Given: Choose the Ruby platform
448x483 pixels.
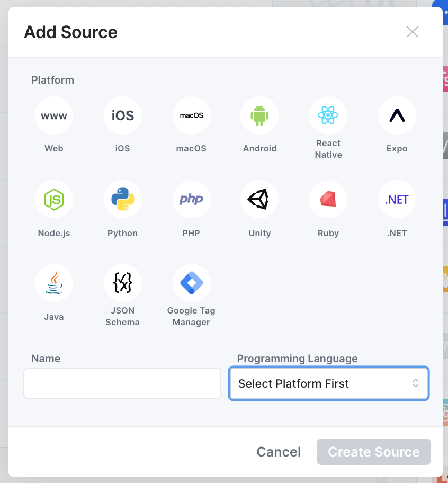Looking at the screenshot, I should pos(328,199).
